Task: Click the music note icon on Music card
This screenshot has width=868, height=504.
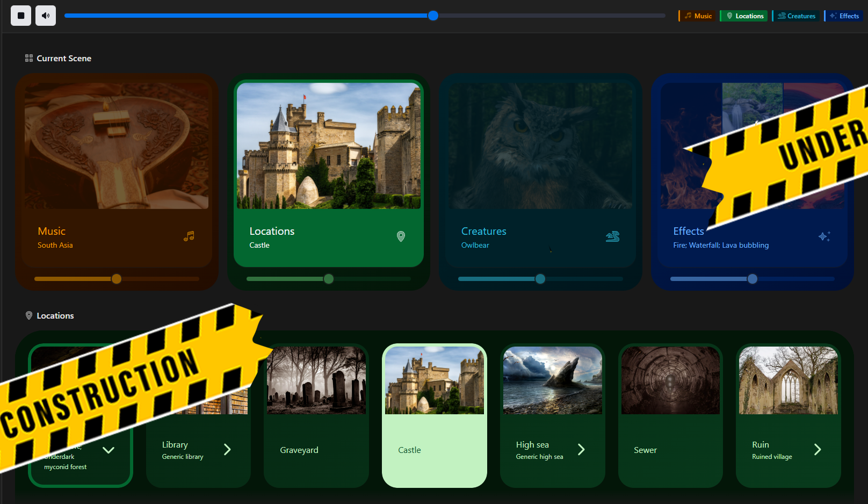Action: pos(189,236)
